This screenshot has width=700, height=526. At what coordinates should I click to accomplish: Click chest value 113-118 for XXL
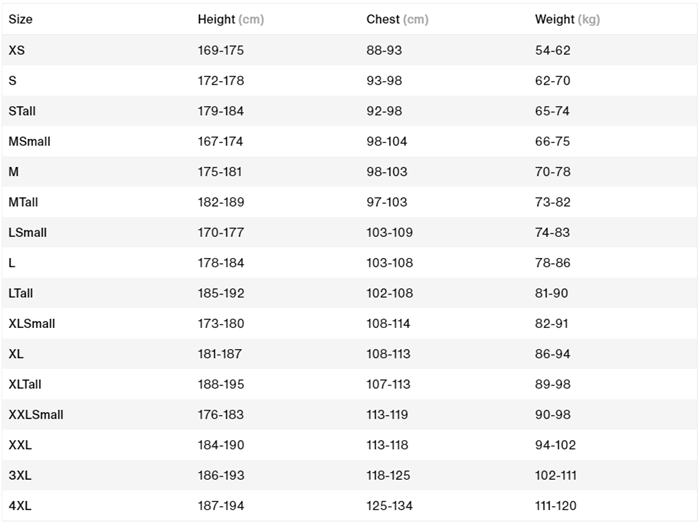(388, 445)
